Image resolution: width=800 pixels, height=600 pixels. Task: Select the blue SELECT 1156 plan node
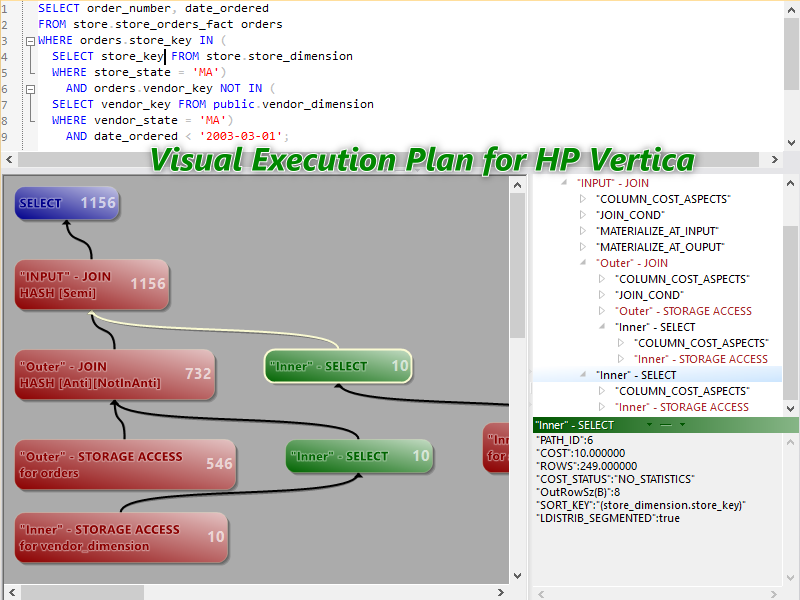tap(67, 203)
